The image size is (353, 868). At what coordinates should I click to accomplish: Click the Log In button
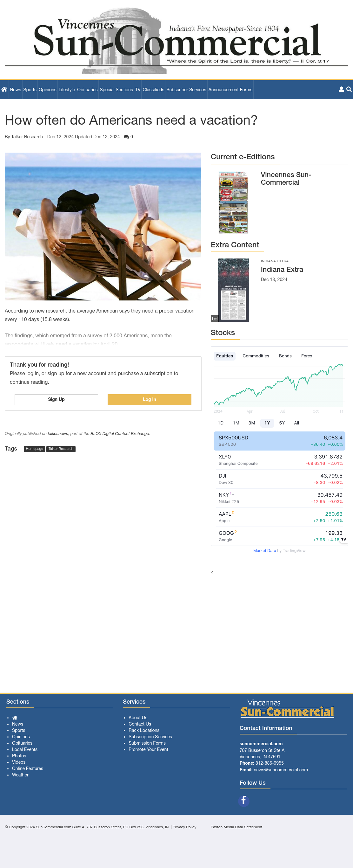pyautogui.click(x=150, y=399)
